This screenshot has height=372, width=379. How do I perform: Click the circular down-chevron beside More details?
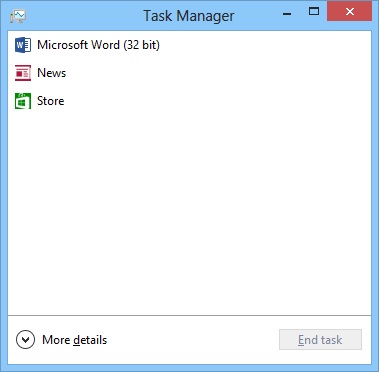tap(25, 340)
